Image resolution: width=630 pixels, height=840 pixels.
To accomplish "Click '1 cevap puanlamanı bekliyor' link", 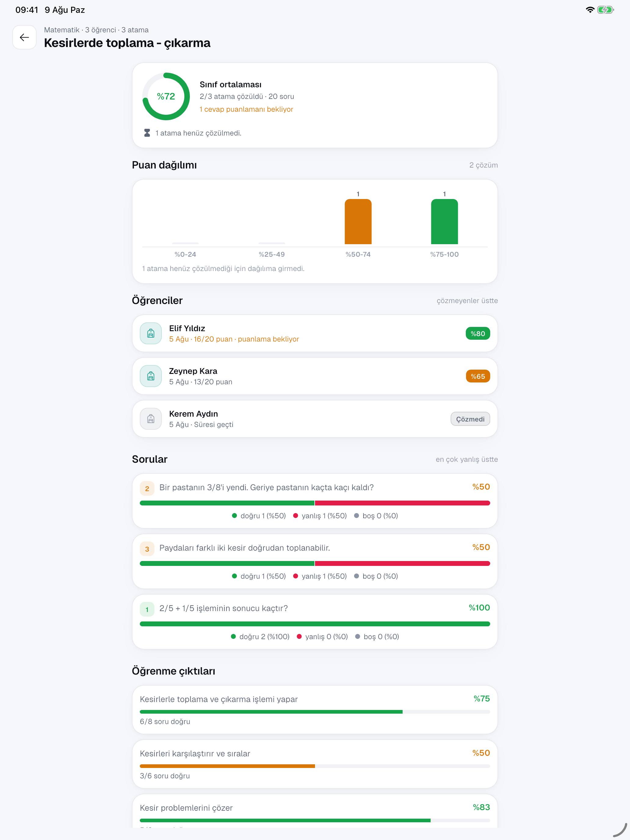I will click(x=246, y=109).
